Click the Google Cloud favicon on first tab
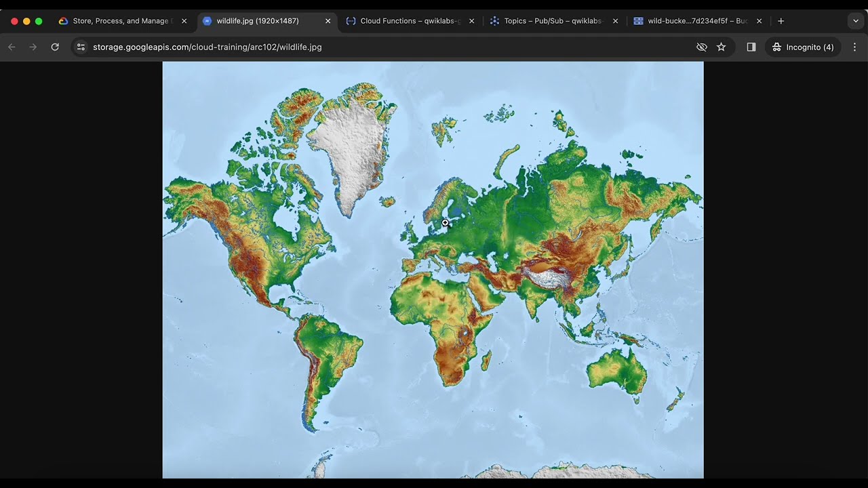 coord(63,21)
